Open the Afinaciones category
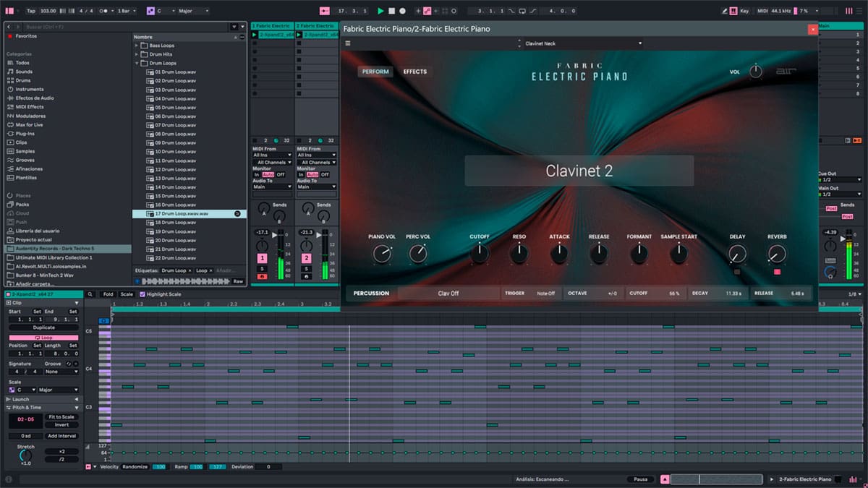The image size is (868, 488). 29,168
